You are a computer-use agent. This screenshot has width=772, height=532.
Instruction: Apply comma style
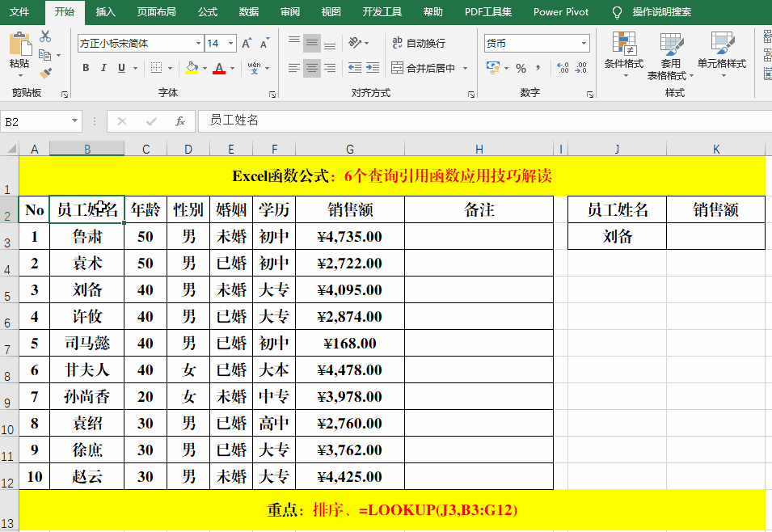click(538, 68)
